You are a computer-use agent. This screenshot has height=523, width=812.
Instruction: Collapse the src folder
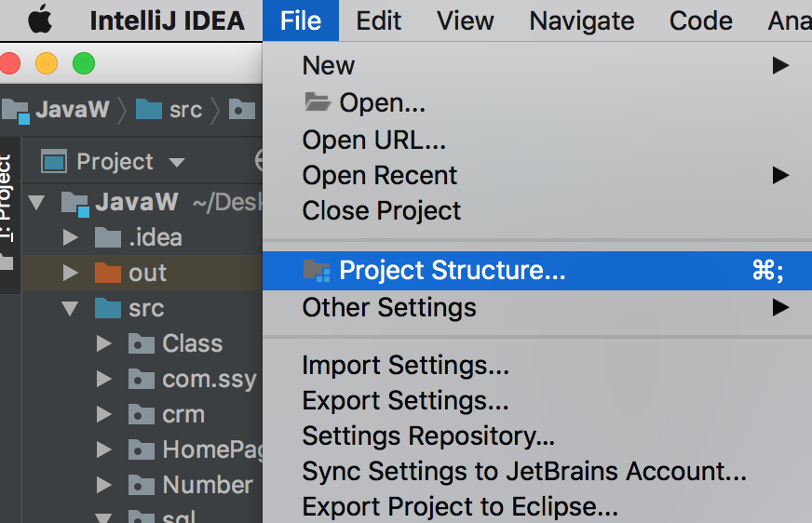click(x=71, y=308)
